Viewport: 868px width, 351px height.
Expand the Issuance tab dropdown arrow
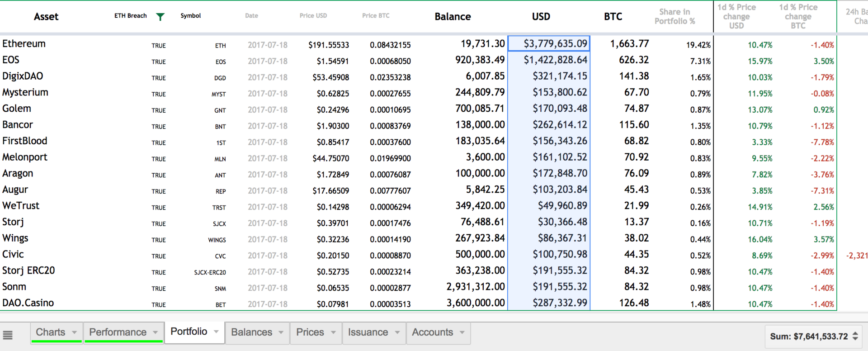397,332
